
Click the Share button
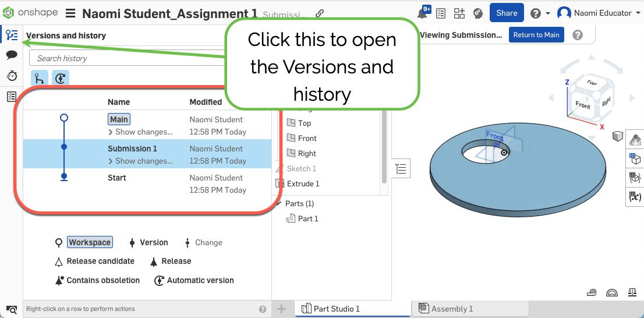pyautogui.click(x=507, y=13)
